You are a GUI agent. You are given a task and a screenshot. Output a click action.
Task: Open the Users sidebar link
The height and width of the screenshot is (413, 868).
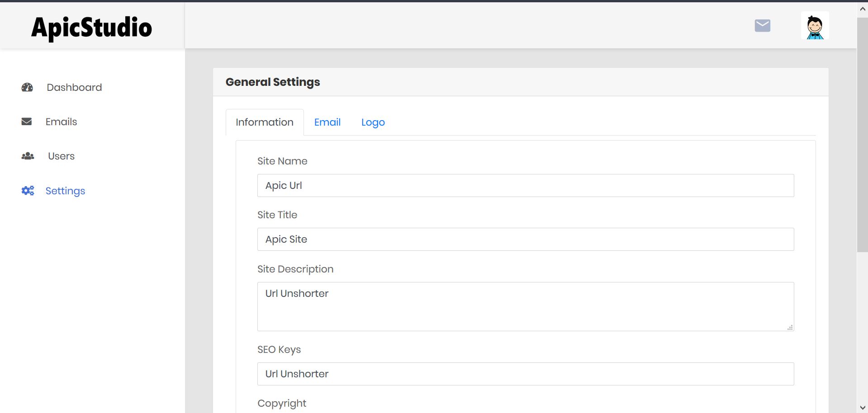(61, 156)
